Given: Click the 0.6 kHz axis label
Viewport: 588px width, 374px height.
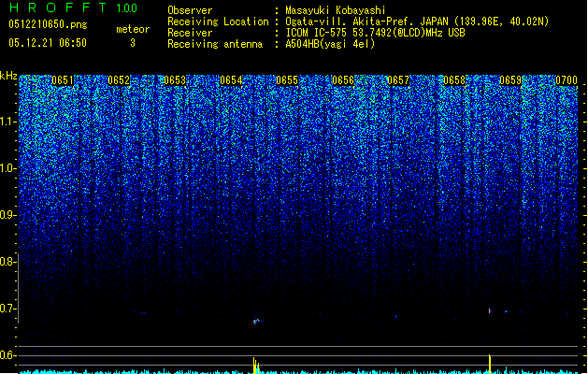Looking at the screenshot, I should click(8, 355).
